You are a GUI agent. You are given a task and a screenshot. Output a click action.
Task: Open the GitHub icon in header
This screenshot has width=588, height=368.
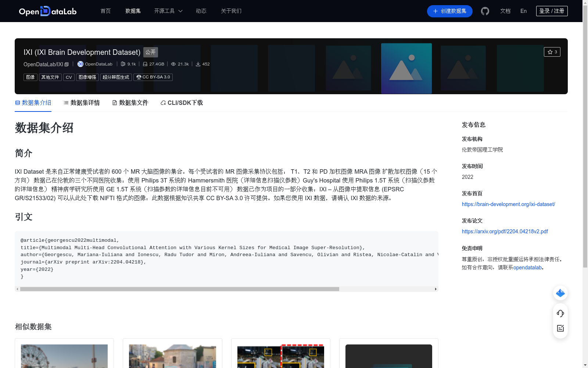(485, 11)
